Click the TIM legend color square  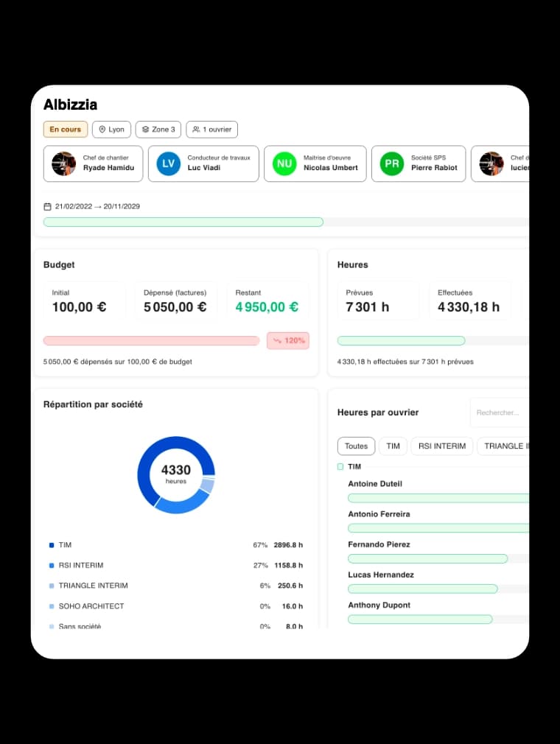(52, 545)
